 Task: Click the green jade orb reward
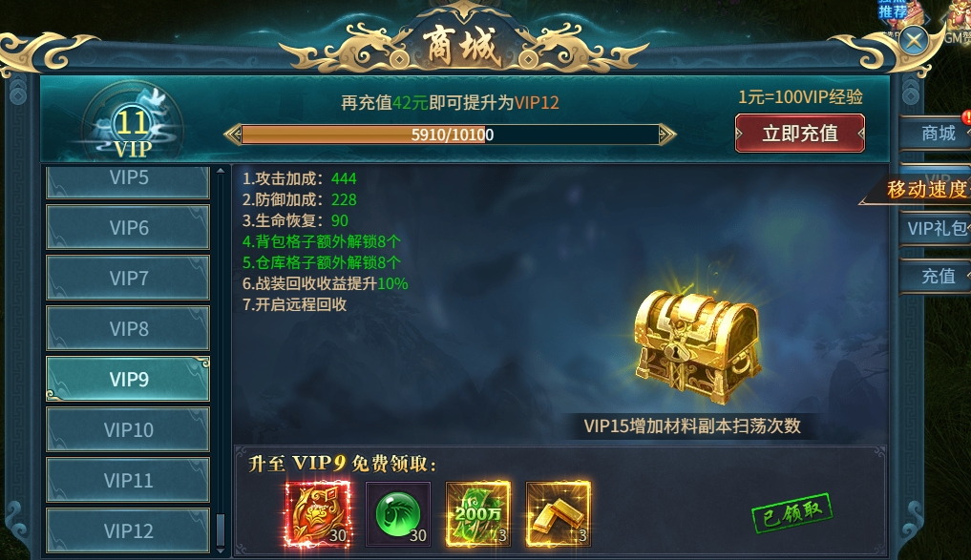click(398, 514)
